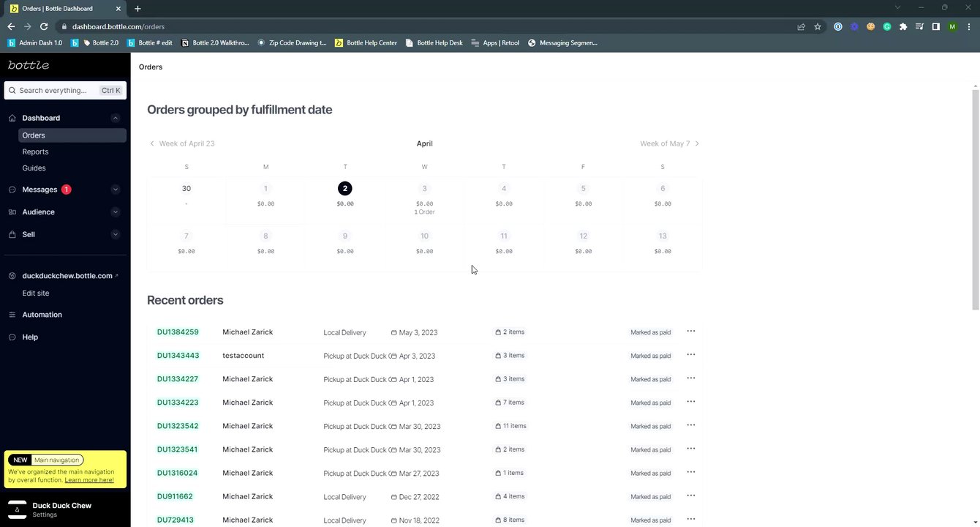
Task: Click the Learn more here link
Action: coord(89,480)
